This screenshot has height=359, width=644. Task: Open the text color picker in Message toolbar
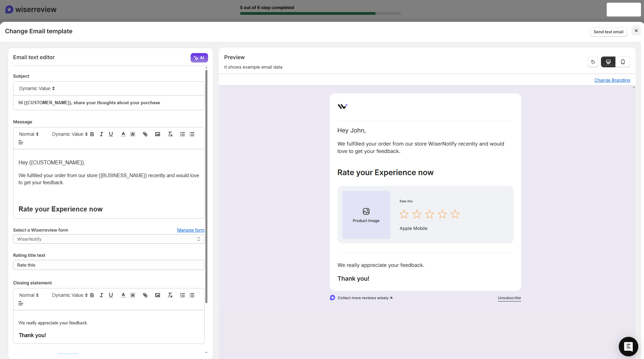pos(123,134)
